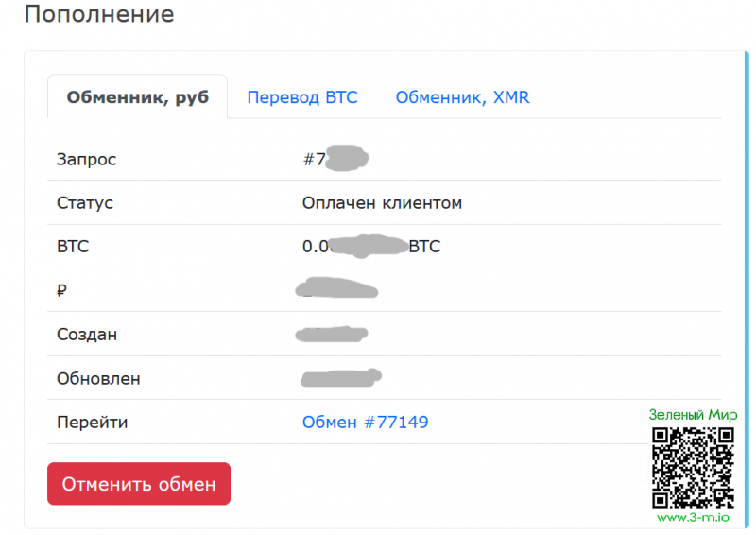Screen dimensions: 756x535
Task: Click the Статус row label
Action: (85, 203)
